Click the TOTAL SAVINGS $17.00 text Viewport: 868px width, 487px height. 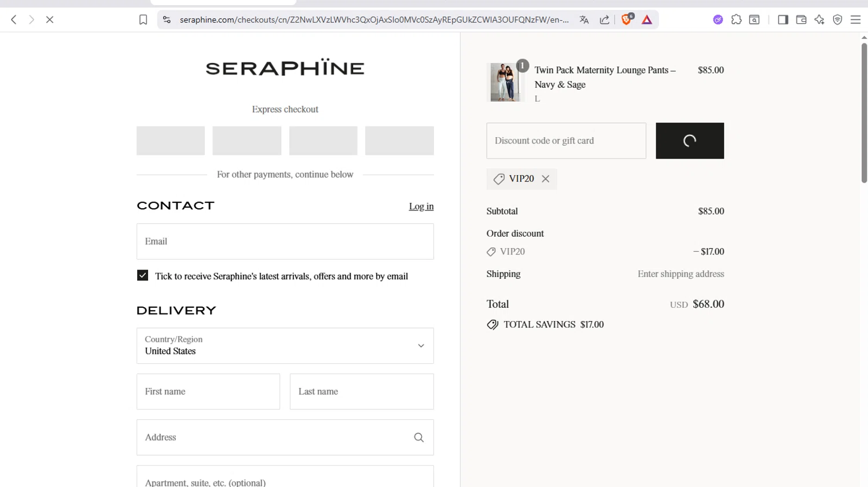554,324
